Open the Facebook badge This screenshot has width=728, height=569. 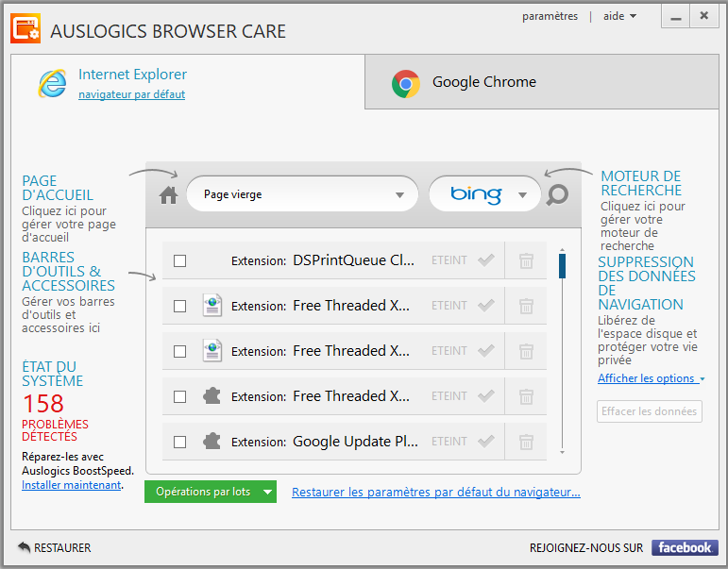(x=685, y=547)
